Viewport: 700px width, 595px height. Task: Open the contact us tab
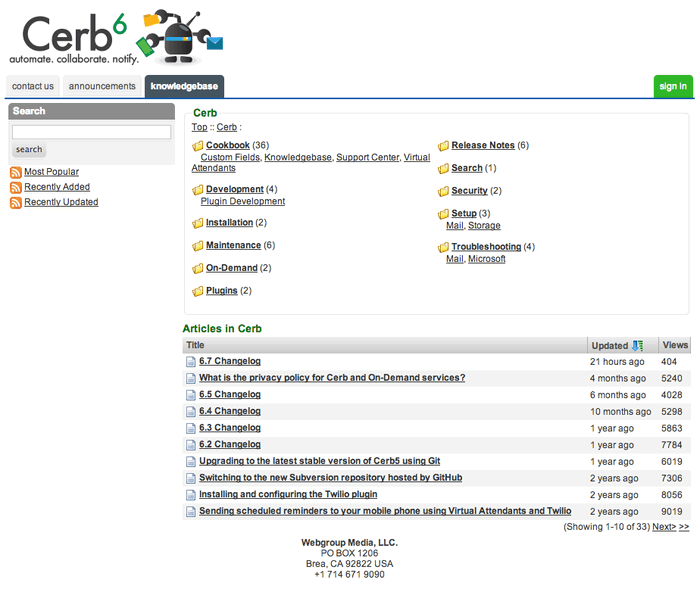click(x=33, y=86)
